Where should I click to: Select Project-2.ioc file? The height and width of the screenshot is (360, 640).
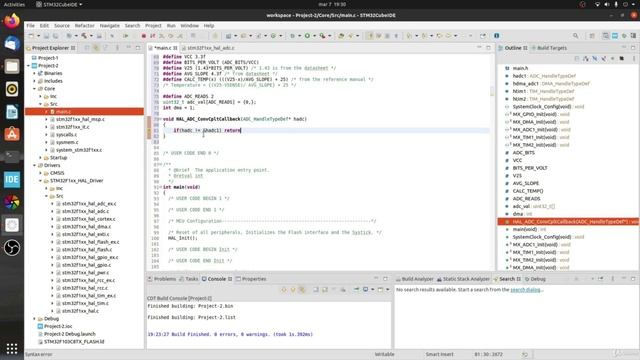pos(58,327)
